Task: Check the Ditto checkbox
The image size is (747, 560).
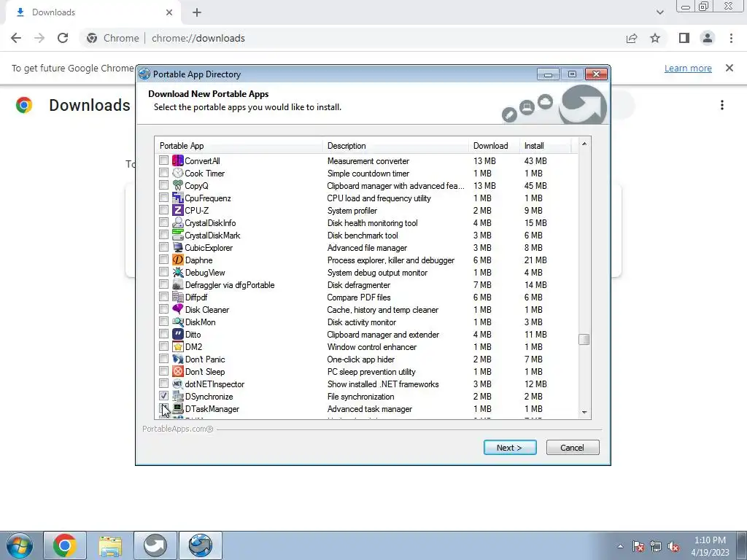Action: point(164,334)
